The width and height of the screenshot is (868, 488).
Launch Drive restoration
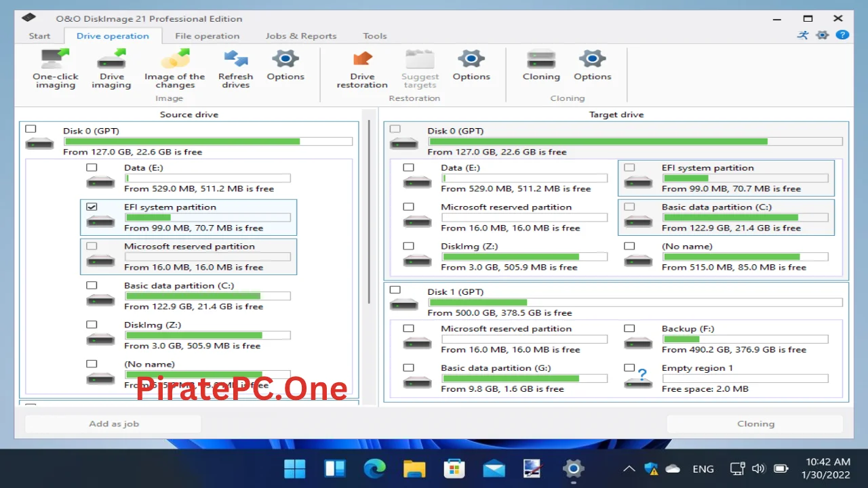click(x=362, y=69)
